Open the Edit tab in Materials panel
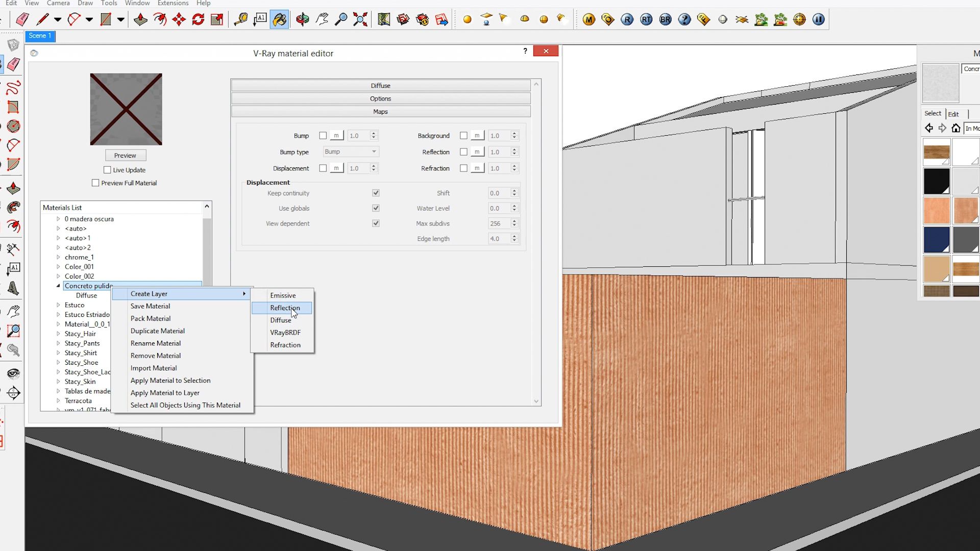This screenshot has height=551, width=980. tap(953, 114)
